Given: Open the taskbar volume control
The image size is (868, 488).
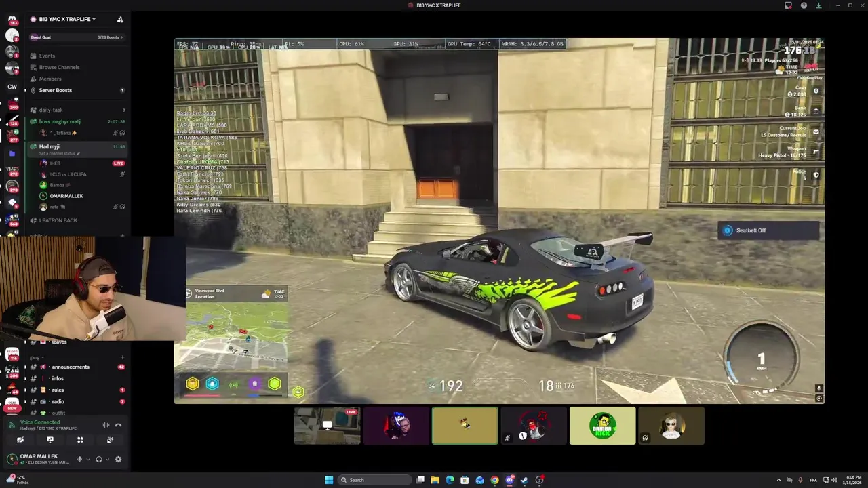Looking at the screenshot, I should coord(834,480).
